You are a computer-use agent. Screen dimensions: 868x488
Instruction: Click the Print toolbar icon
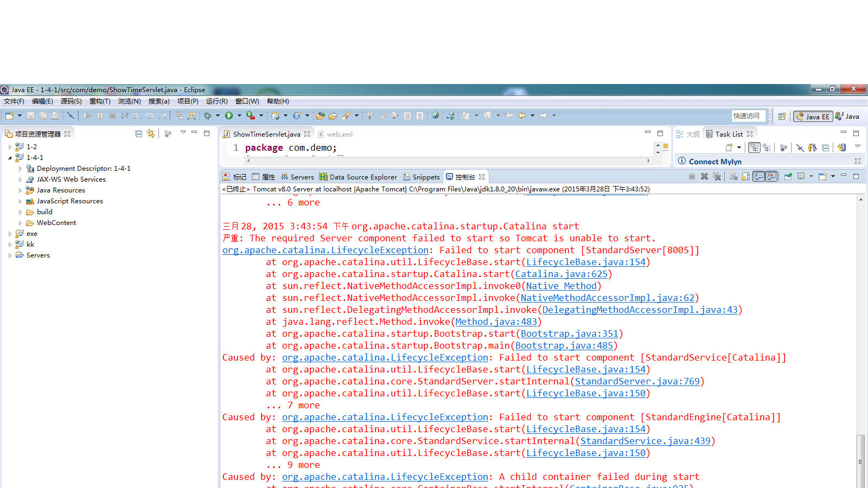(55, 115)
